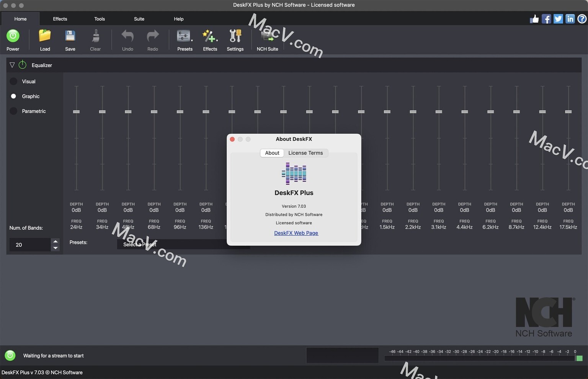This screenshot has width=588, height=379.
Task: Click the 3.1kHz band slider handle
Action: coord(439,111)
